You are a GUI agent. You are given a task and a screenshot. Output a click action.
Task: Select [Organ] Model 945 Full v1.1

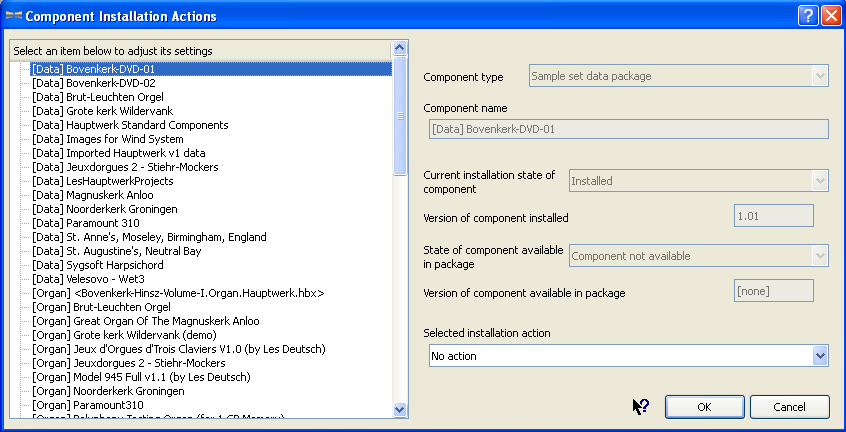[x=141, y=378]
